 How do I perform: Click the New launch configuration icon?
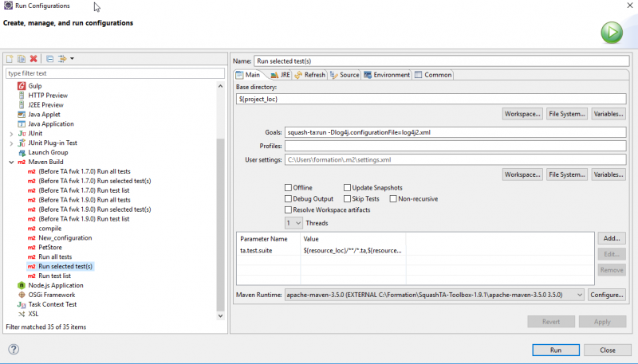click(10, 58)
